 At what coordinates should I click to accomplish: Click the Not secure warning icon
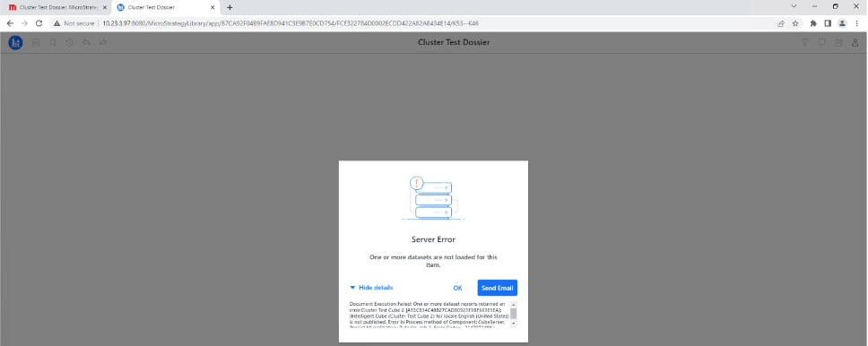[x=56, y=23]
